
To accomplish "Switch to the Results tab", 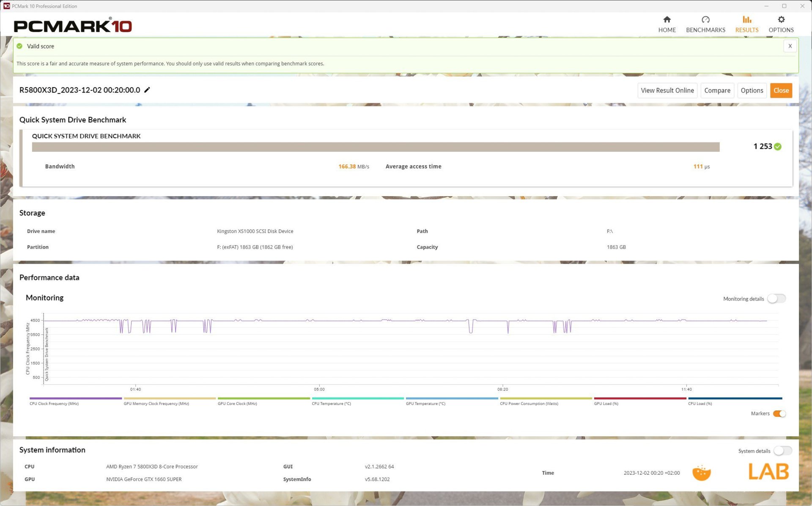I will tap(746, 24).
